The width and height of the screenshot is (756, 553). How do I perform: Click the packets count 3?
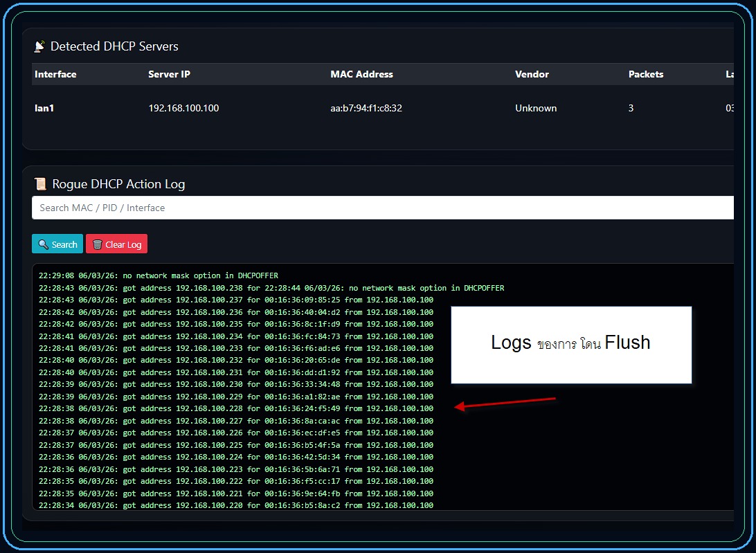[631, 108]
